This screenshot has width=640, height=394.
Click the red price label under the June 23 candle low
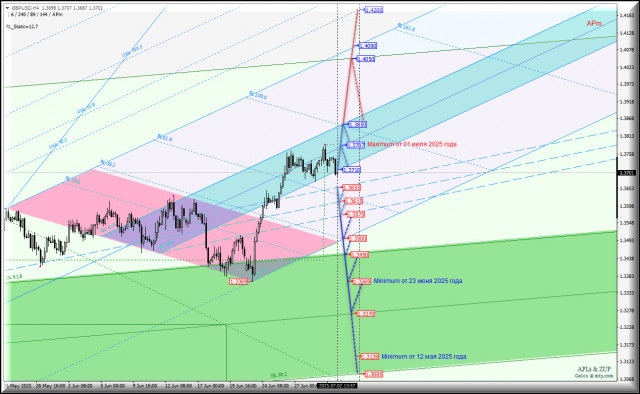click(238, 282)
